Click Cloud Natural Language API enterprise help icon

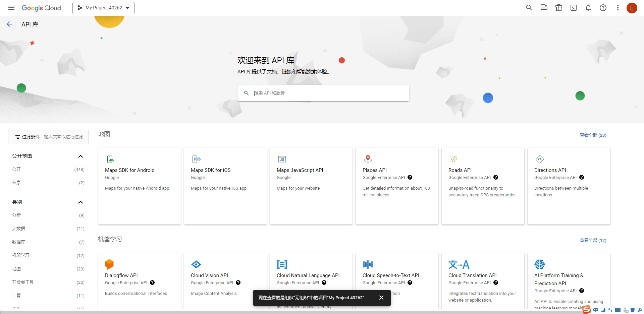point(324,283)
